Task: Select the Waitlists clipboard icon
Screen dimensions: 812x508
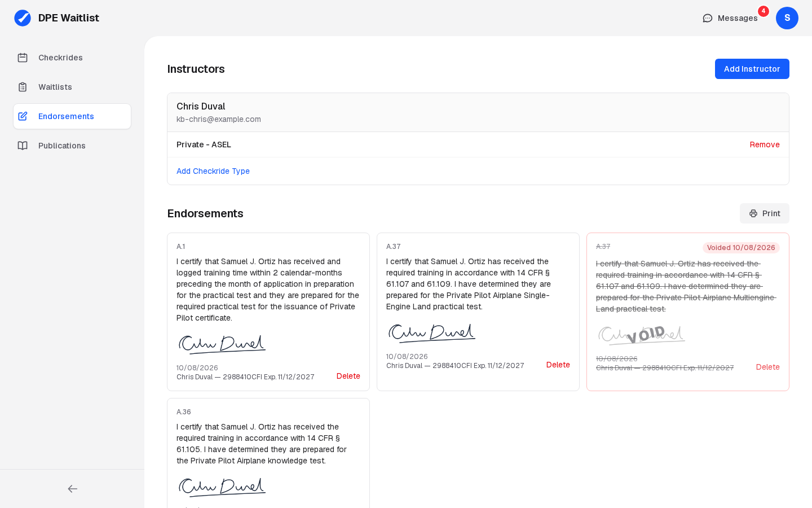Action: click(23, 87)
